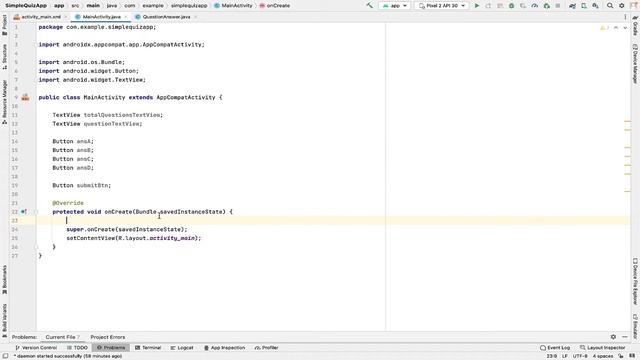The width and height of the screenshot is (640, 360).
Task: Click the '@Override' annotation text
Action: [68, 203]
